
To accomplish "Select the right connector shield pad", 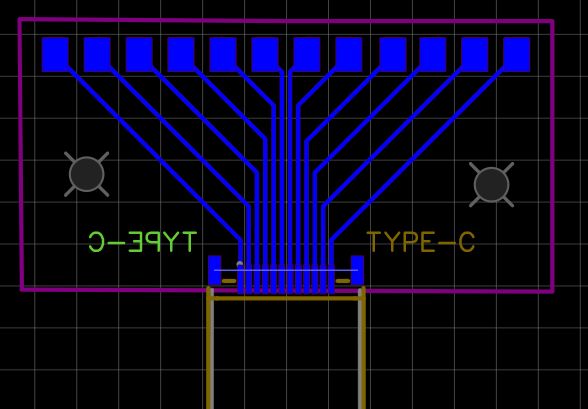I will click(357, 270).
